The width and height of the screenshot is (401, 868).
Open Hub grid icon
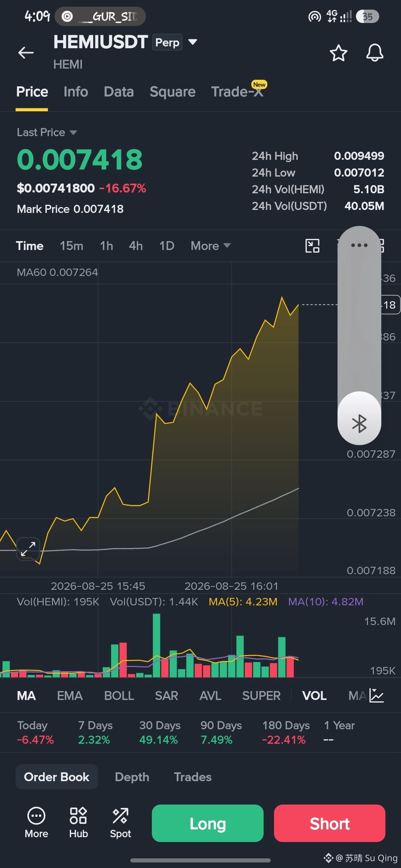click(x=78, y=823)
